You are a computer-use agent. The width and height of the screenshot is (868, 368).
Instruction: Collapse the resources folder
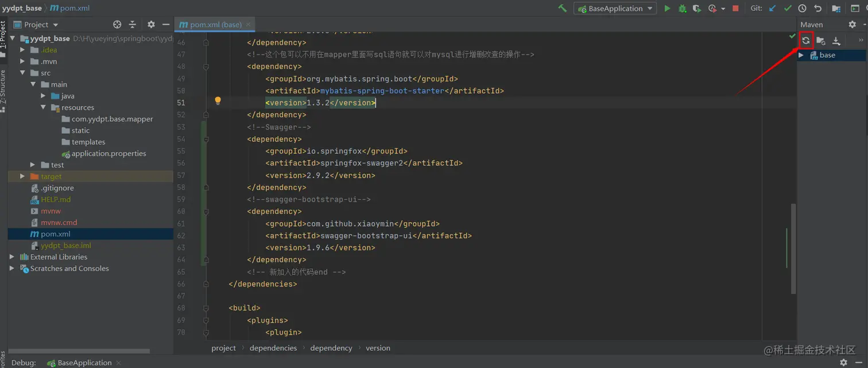[44, 107]
